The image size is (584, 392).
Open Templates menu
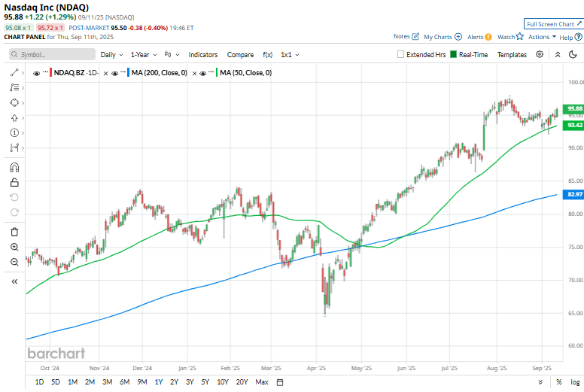point(512,55)
